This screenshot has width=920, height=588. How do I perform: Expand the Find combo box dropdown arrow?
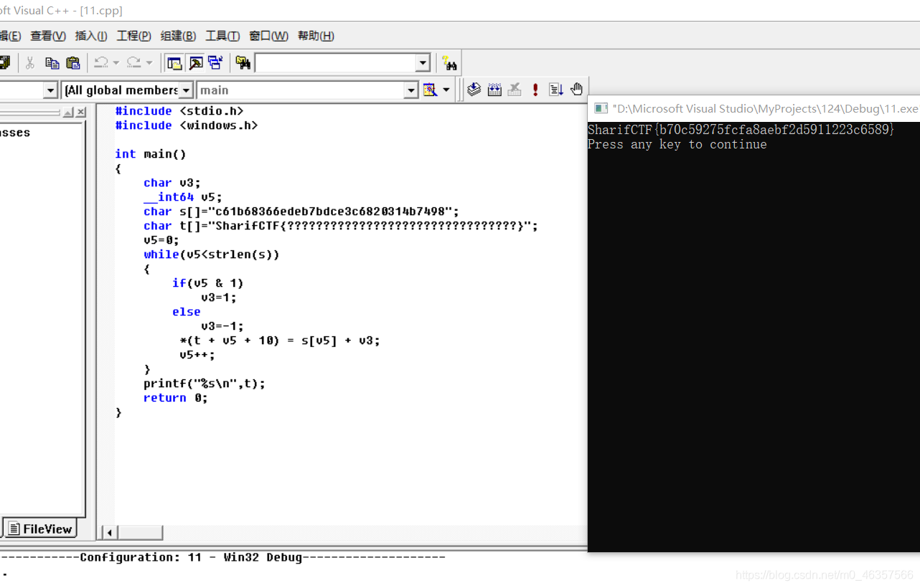point(423,63)
